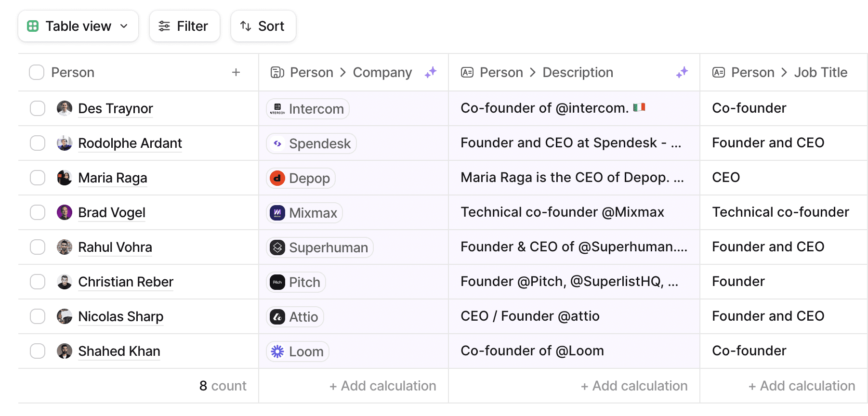Open the Filter options
The height and width of the screenshot is (416, 868).
(184, 26)
